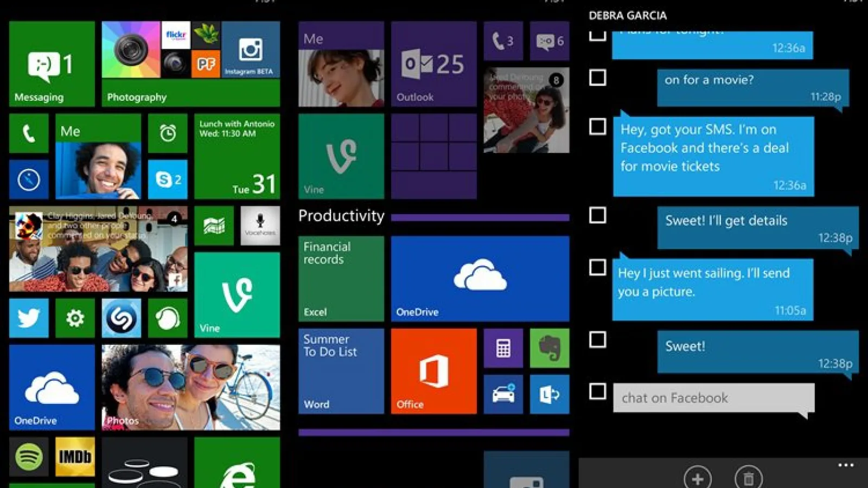Open the Flickr app tile
This screenshot has width=868, height=488.
(x=176, y=35)
